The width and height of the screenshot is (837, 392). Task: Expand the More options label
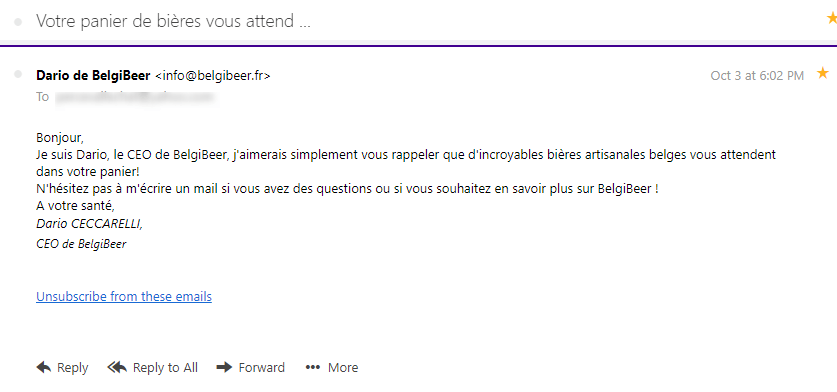coord(343,368)
